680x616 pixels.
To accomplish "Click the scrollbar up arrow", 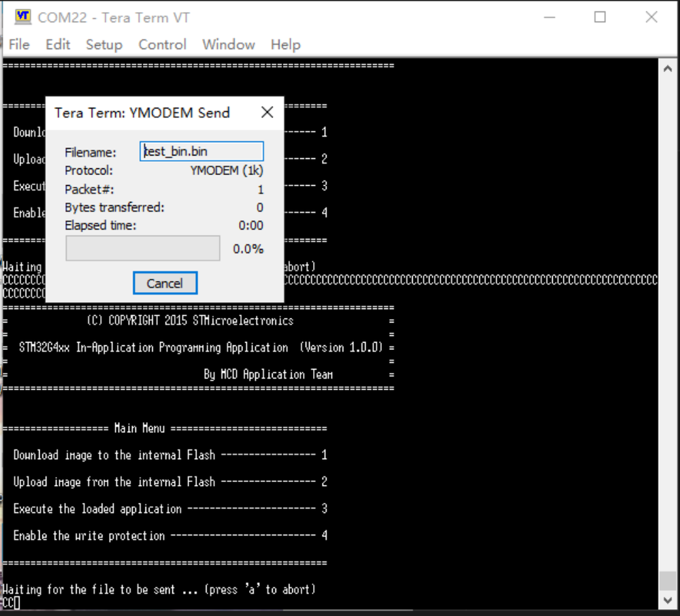I will pyautogui.click(x=668, y=69).
